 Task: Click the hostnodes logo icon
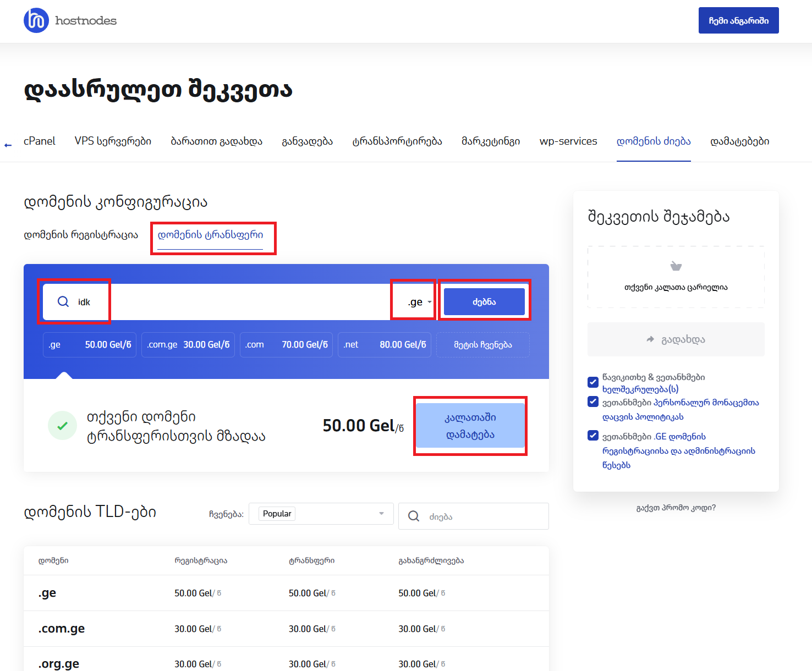(x=36, y=21)
